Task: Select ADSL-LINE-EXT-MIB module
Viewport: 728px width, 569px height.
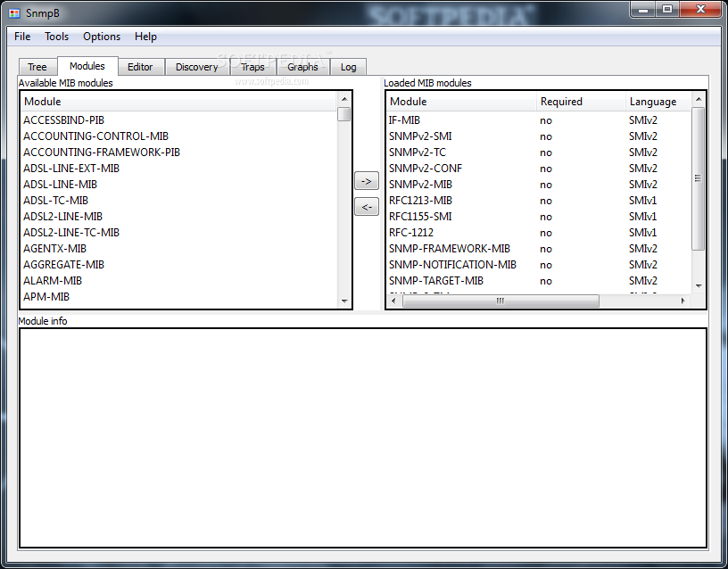Action: pyautogui.click(x=71, y=168)
